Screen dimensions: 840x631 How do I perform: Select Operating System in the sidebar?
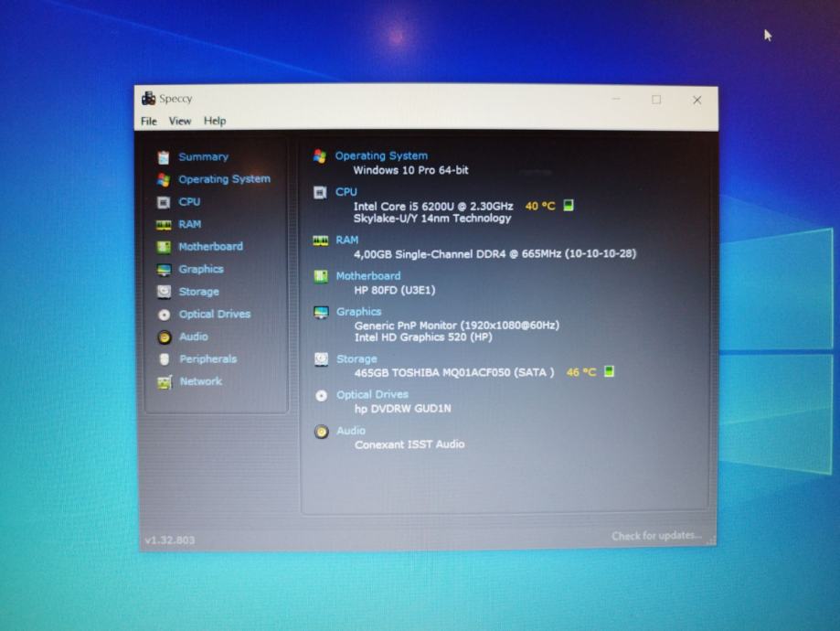point(225,179)
